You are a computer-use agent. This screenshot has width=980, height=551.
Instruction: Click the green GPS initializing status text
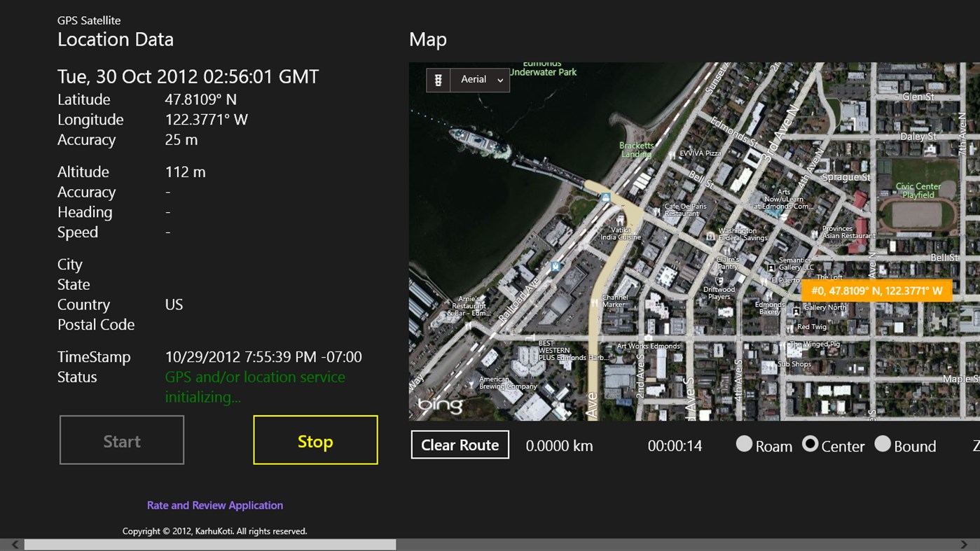tap(254, 386)
